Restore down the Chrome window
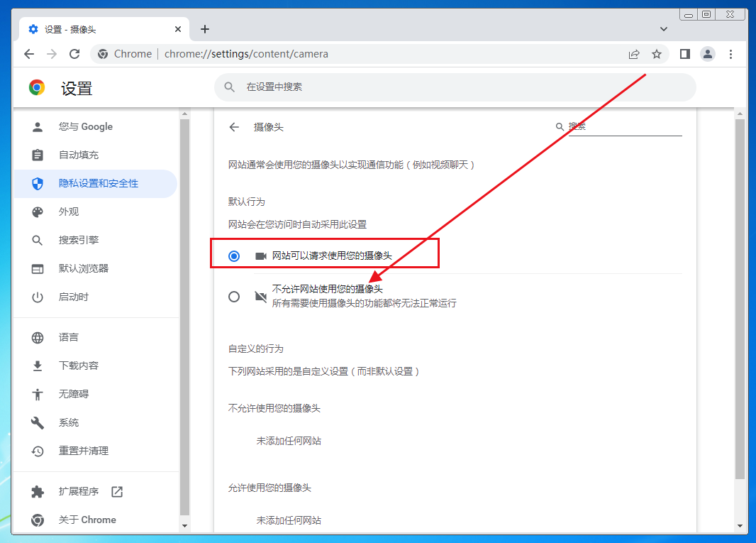 click(x=706, y=15)
